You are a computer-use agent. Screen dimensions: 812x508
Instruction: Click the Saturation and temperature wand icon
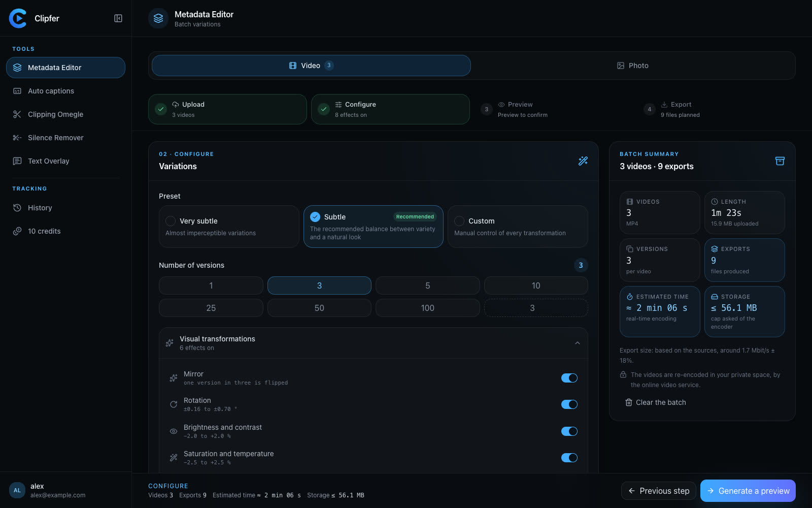point(174,458)
